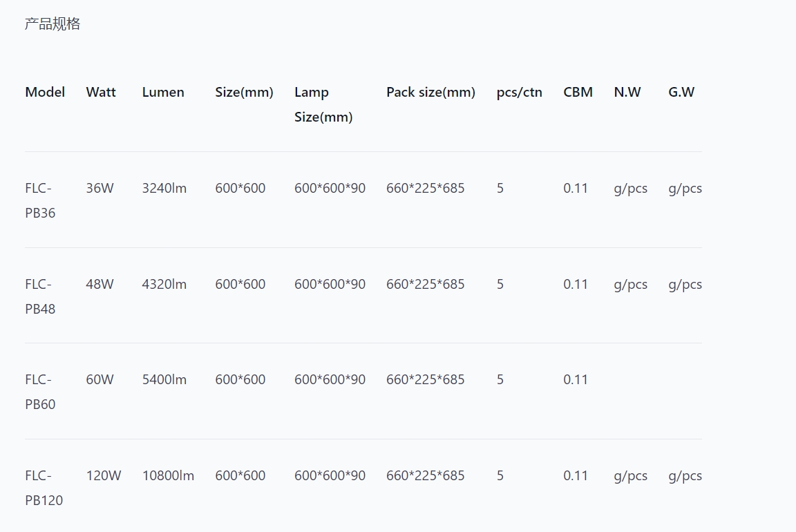Screen dimensions: 796x532
Task: Click the 120W wattage cell
Action: point(104,475)
